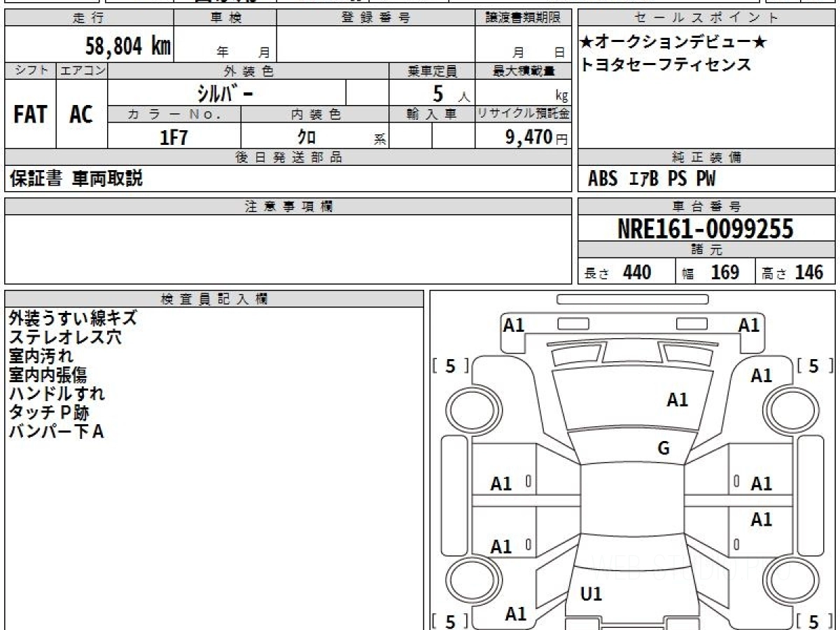Select the width value 幅 169
This screenshot has width=840, height=630.
(711, 272)
